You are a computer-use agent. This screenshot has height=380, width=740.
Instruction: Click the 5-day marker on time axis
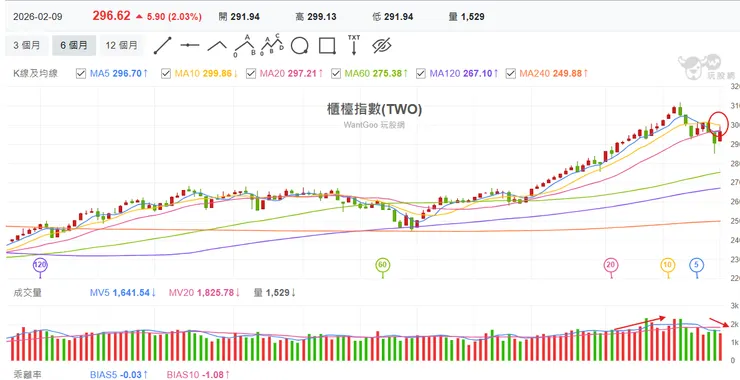click(x=697, y=265)
